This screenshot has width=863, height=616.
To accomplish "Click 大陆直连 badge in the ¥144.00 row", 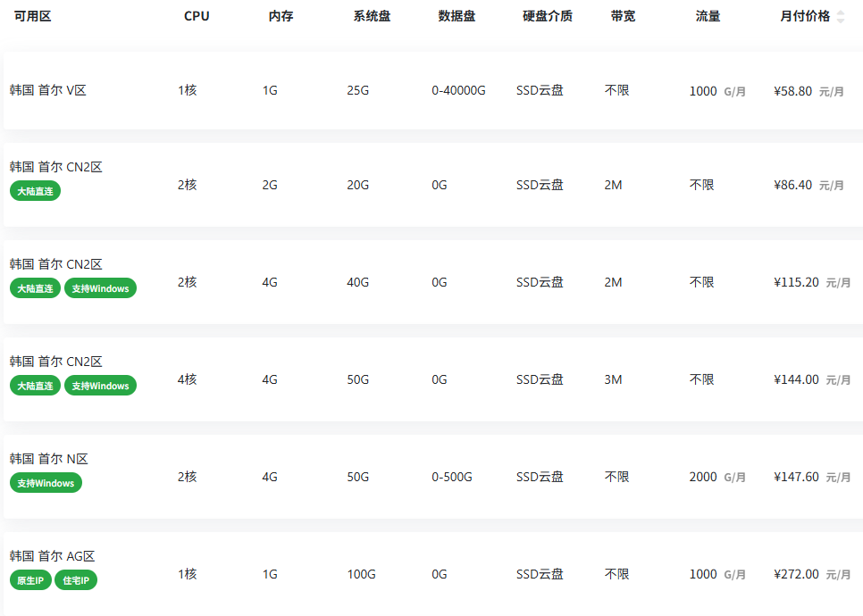I will pyautogui.click(x=36, y=386).
